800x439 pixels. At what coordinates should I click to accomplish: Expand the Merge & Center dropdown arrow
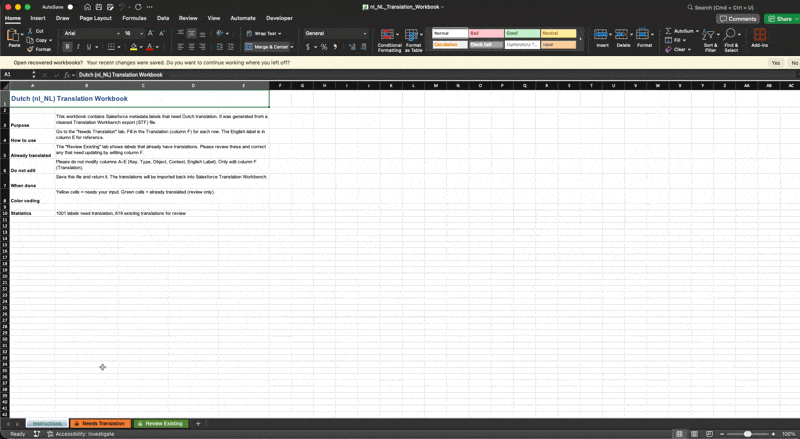coord(292,47)
